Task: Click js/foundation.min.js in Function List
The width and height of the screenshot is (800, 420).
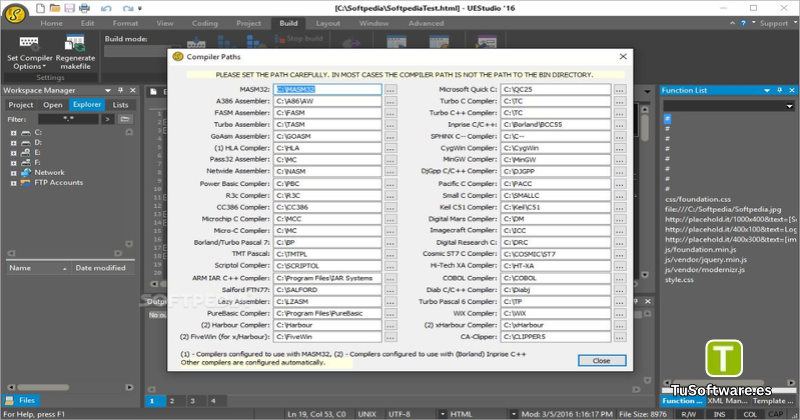Action: point(700,250)
